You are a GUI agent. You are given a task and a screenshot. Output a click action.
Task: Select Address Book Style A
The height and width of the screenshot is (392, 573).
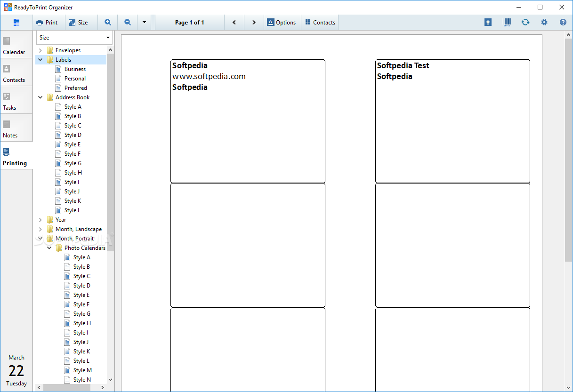pos(73,107)
